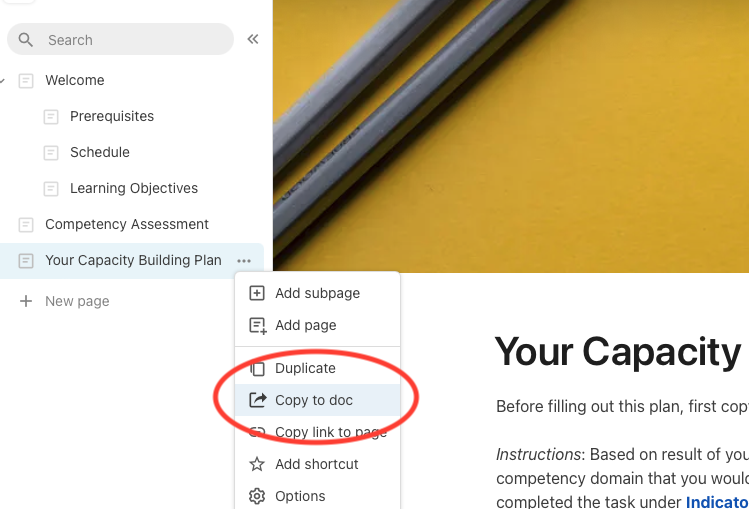749x509 pixels.
Task: Go to the Learning Objectives subpage
Action: point(134,188)
